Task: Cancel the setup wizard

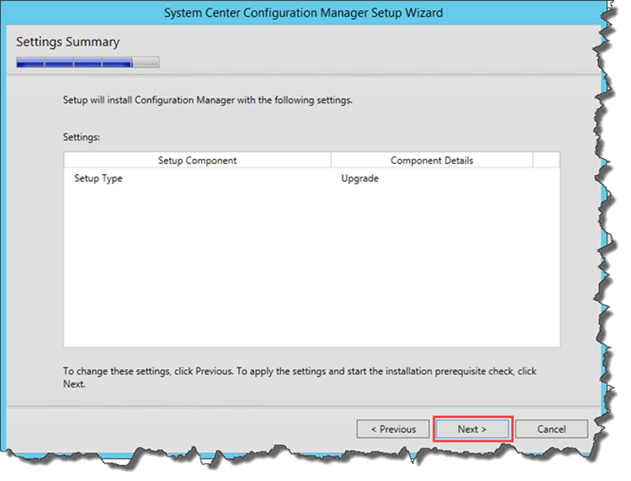Action: pos(551,429)
